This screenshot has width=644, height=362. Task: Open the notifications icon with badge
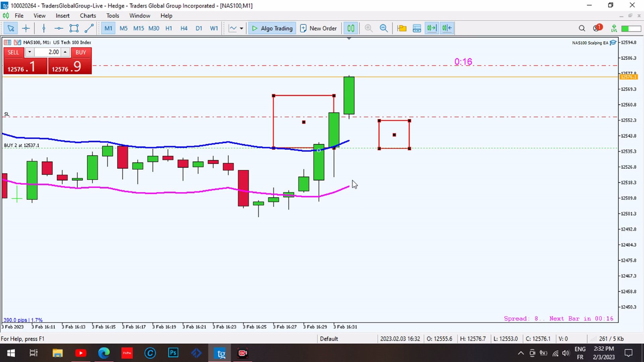(x=597, y=28)
